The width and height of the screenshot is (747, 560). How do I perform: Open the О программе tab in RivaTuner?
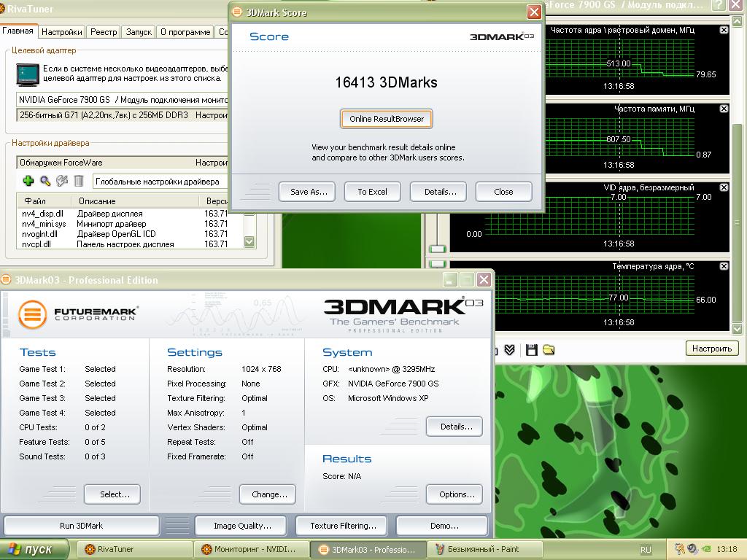(185, 32)
